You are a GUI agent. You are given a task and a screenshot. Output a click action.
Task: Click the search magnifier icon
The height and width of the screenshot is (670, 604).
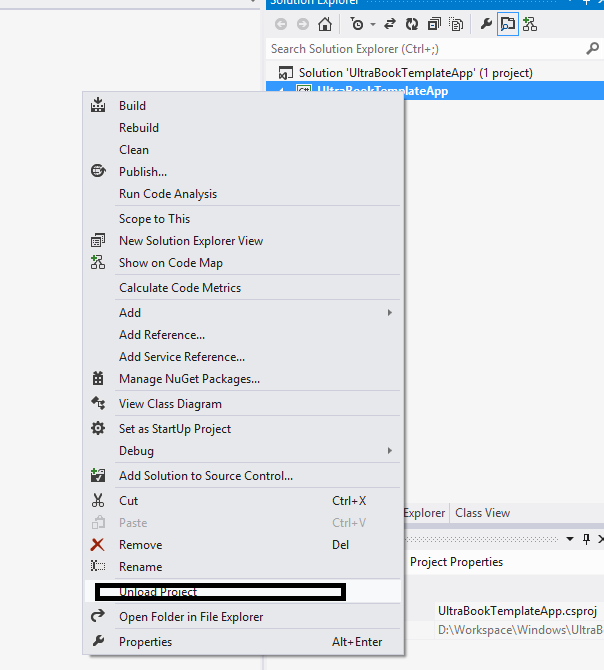pos(592,49)
